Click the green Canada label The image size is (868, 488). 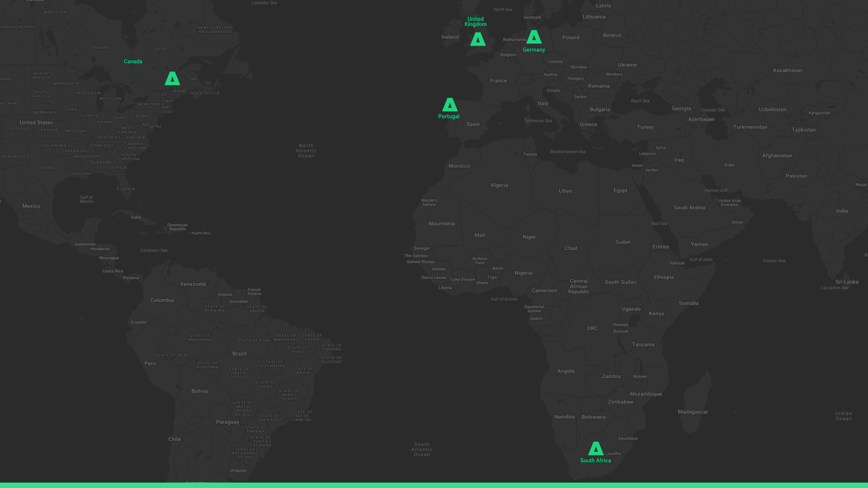click(x=133, y=61)
